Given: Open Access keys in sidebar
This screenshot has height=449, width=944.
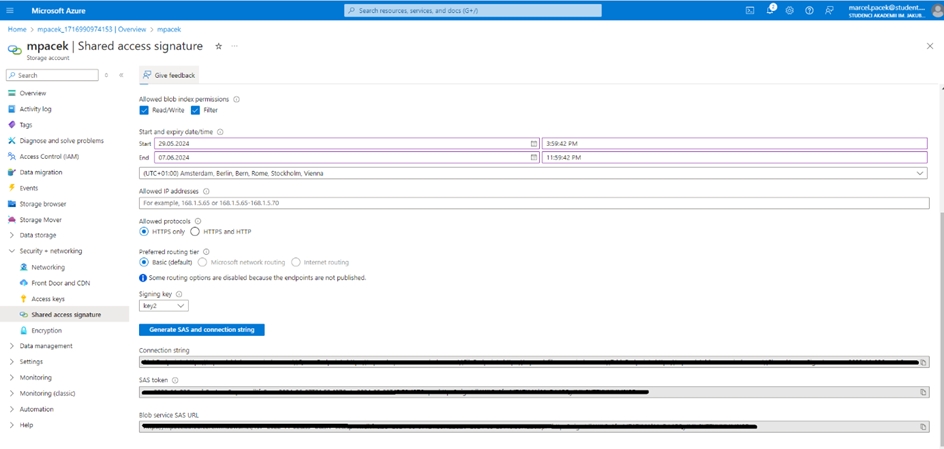Looking at the screenshot, I should click(47, 299).
